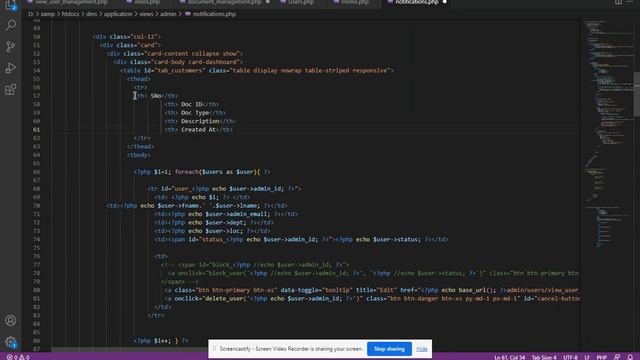This screenshot has height=360, width=640.
Task: Open the Search view in activity bar
Action: pos(11,25)
